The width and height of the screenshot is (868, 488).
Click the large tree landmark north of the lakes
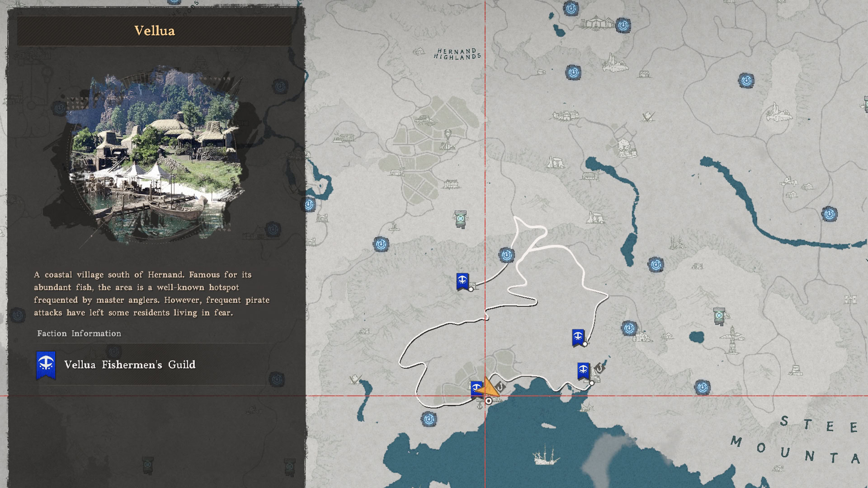(x=626, y=147)
